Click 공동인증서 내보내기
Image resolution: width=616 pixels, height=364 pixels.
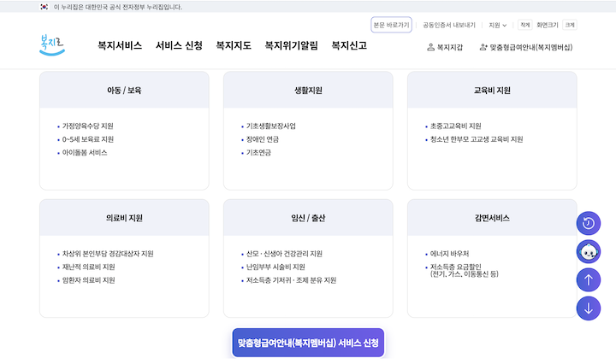tap(448, 25)
